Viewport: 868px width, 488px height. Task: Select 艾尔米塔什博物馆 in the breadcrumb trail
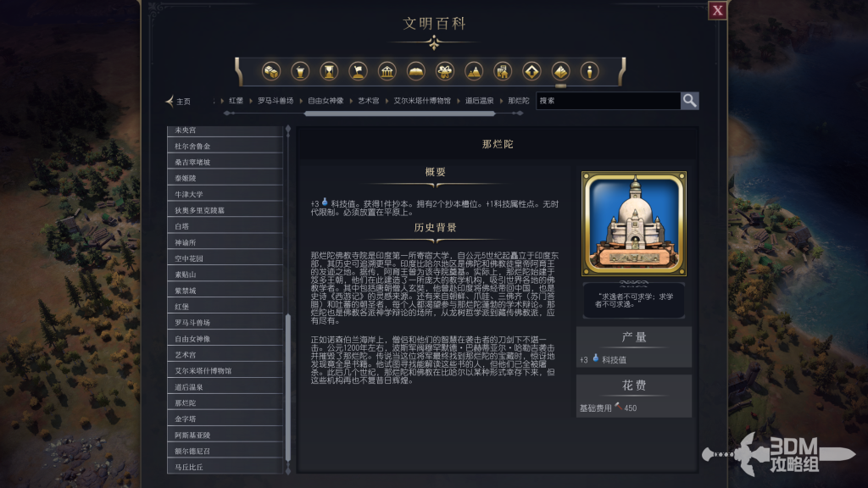pyautogui.click(x=422, y=101)
